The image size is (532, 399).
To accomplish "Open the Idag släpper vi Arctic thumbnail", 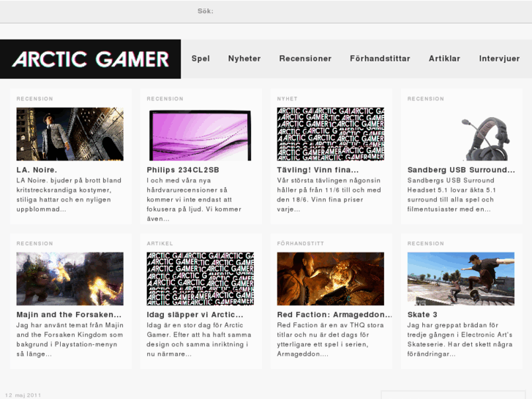I will 201,279.
